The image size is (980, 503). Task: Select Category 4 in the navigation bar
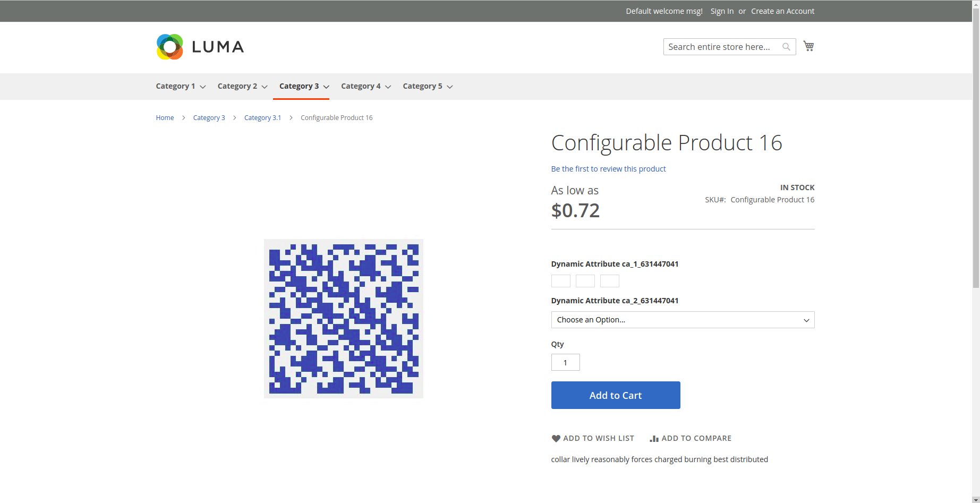click(361, 86)
